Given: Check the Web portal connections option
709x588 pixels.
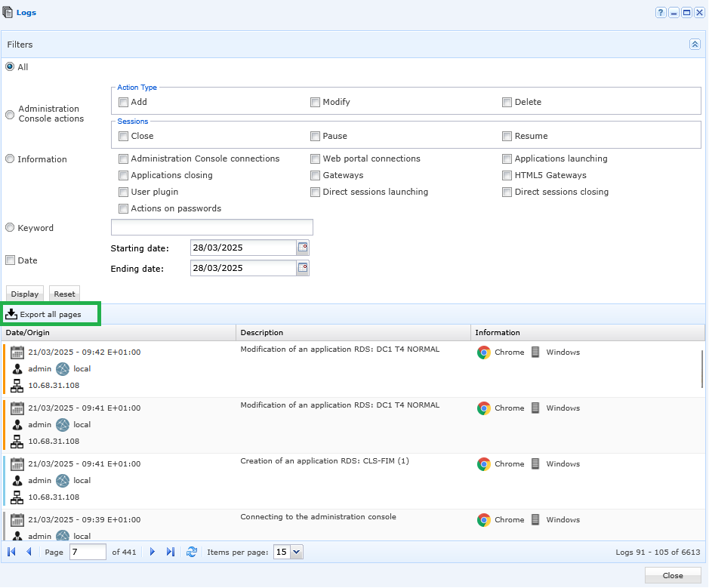Looking at the screenshot, I should pyautogui.click(x=315, y=159).
